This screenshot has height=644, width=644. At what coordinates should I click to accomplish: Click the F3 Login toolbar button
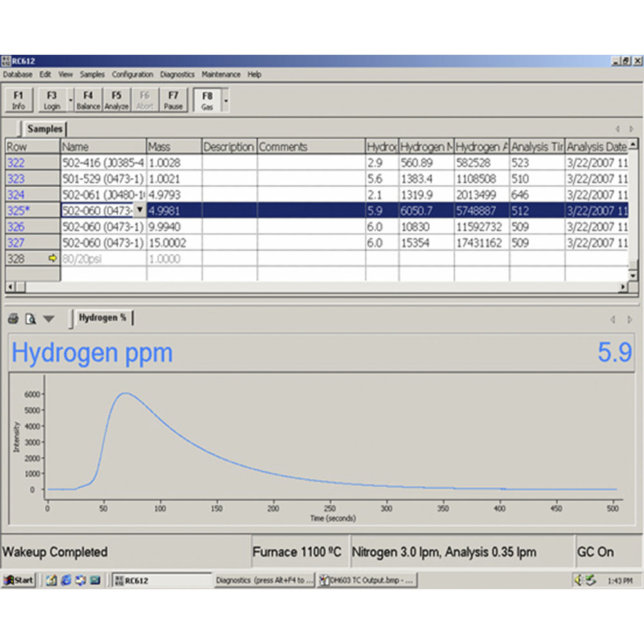(52, 100)
